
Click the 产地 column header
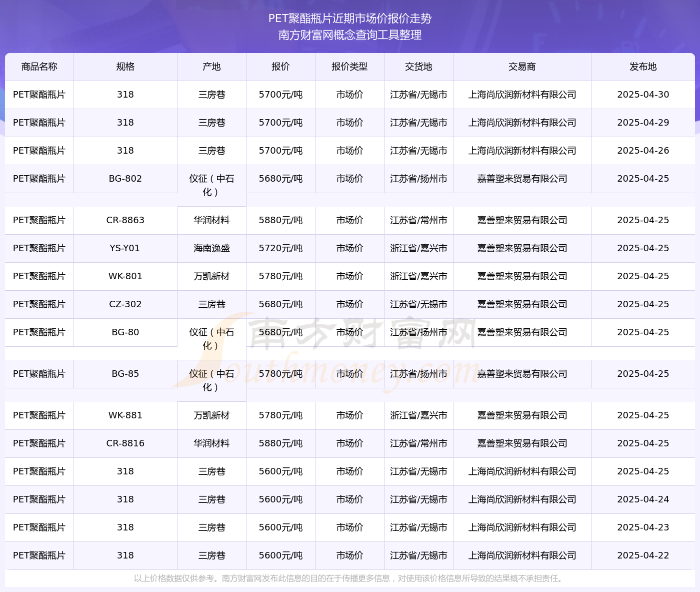point(211,67)
